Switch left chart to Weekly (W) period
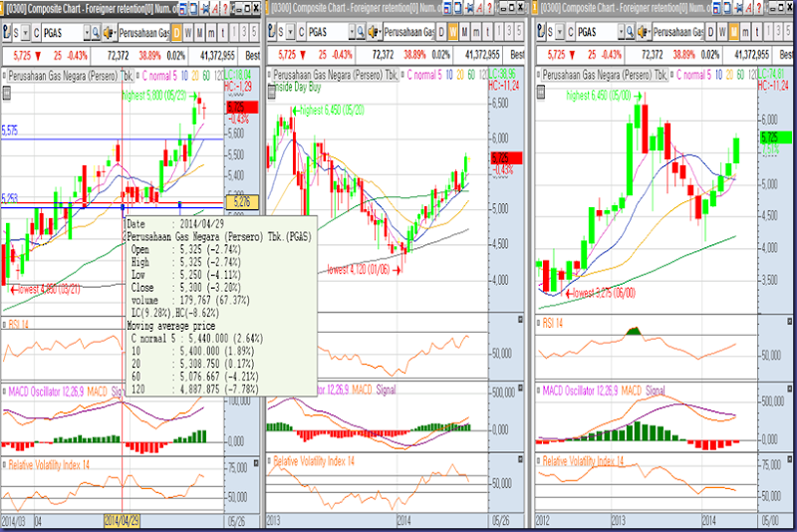797x532 pixels. [x=188, y=33]
